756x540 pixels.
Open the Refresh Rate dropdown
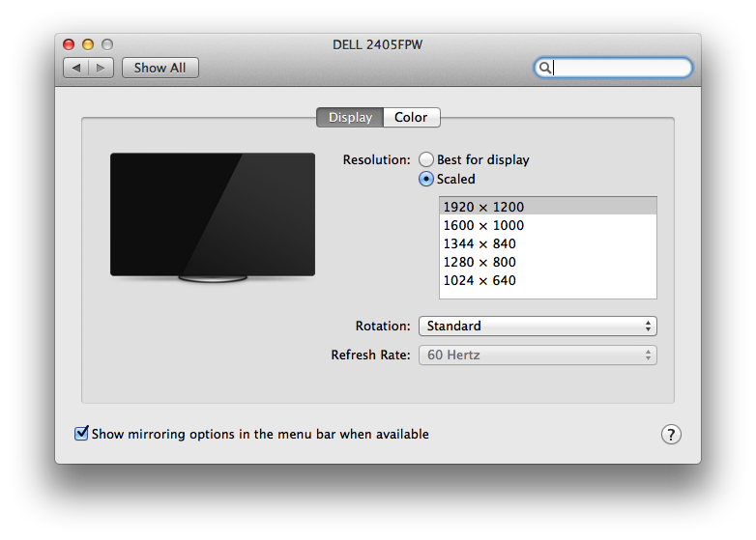(x=538, y=355)
